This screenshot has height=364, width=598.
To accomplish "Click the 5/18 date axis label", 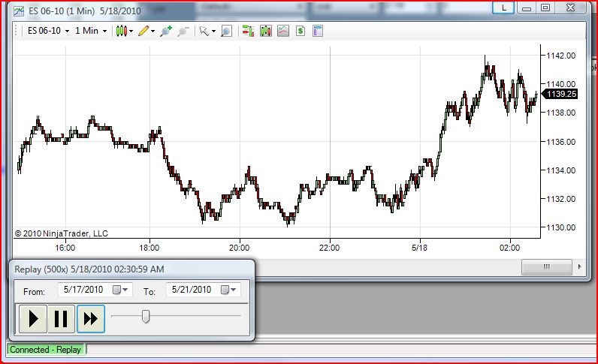I will pyautogui.click(x=419, y=248).
